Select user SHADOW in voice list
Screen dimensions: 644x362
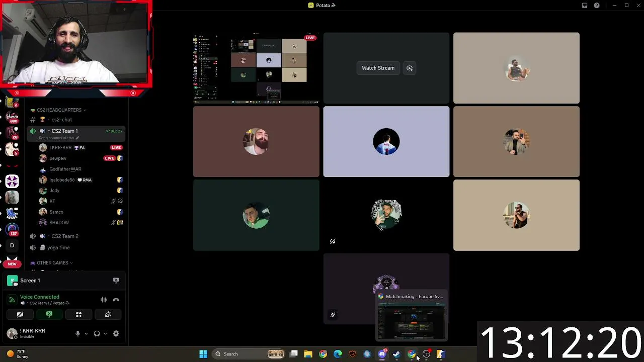click(x=80, y=223)
